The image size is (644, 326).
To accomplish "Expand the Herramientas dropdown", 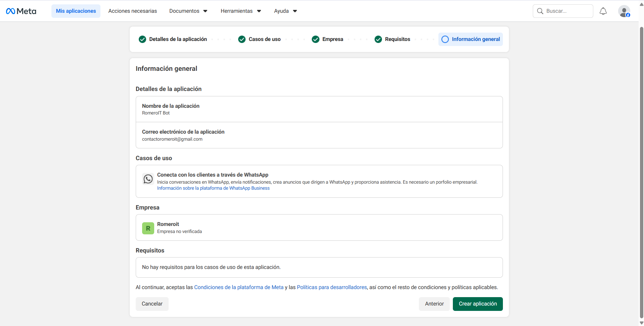I will tap(241, 11).
